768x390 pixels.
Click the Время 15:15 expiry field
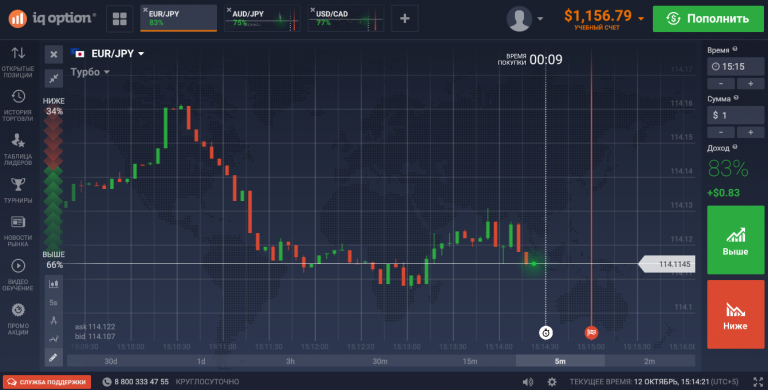click(735, 66)
